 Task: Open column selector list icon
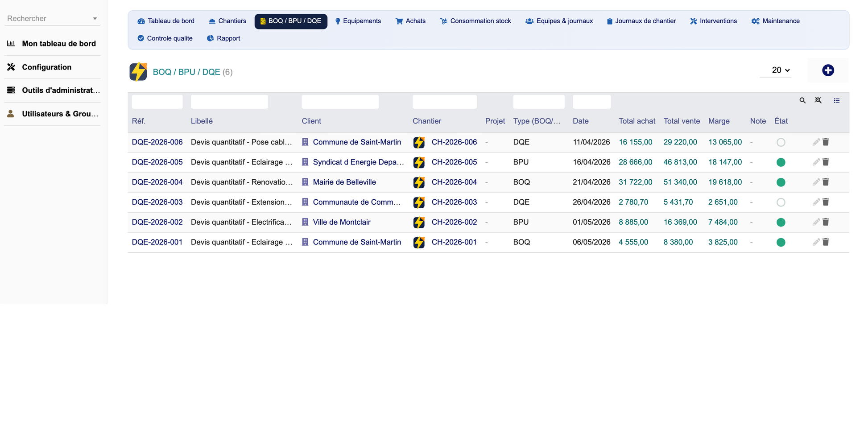pos(836,100)
